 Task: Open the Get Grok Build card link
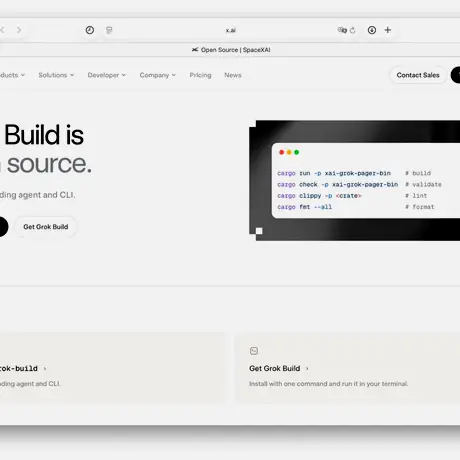pos(275,368)
